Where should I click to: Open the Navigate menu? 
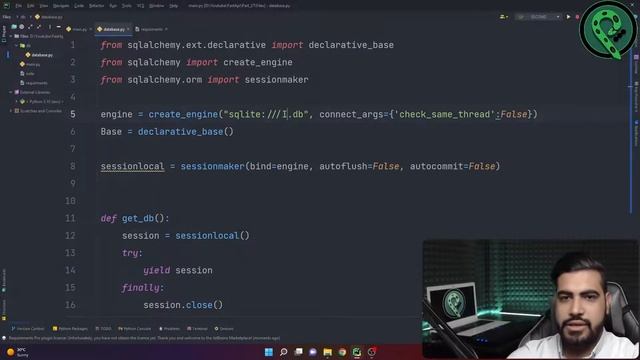point(61,6)
